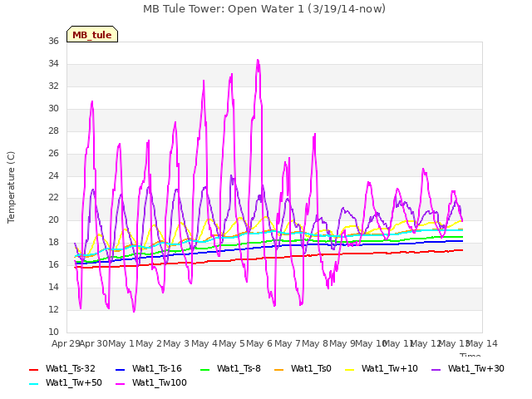The width and height of the screenshot is (532, 399).
Task: Click the magenta Wat1_Tw100 legend swatch
Action: tap(120, 384)
